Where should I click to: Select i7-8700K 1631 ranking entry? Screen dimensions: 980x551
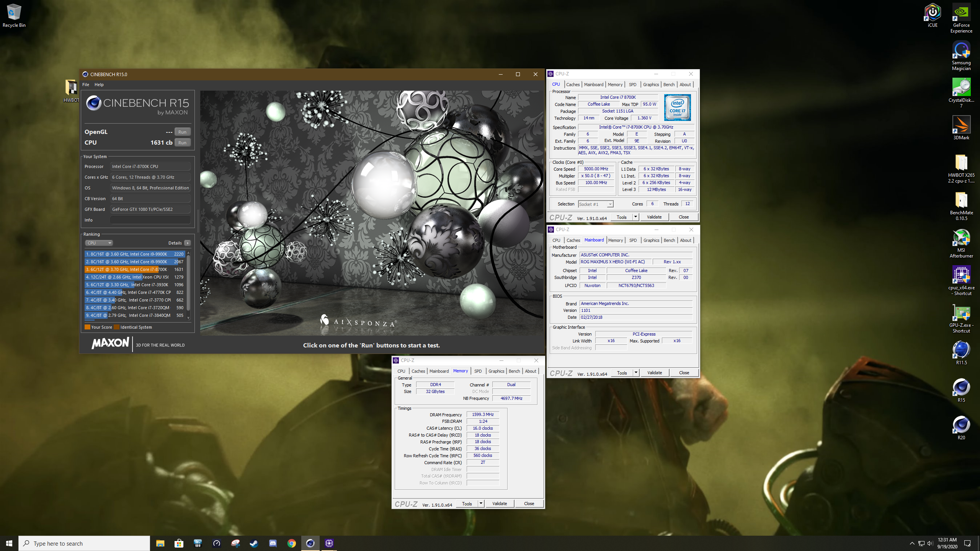pos(135,269)
